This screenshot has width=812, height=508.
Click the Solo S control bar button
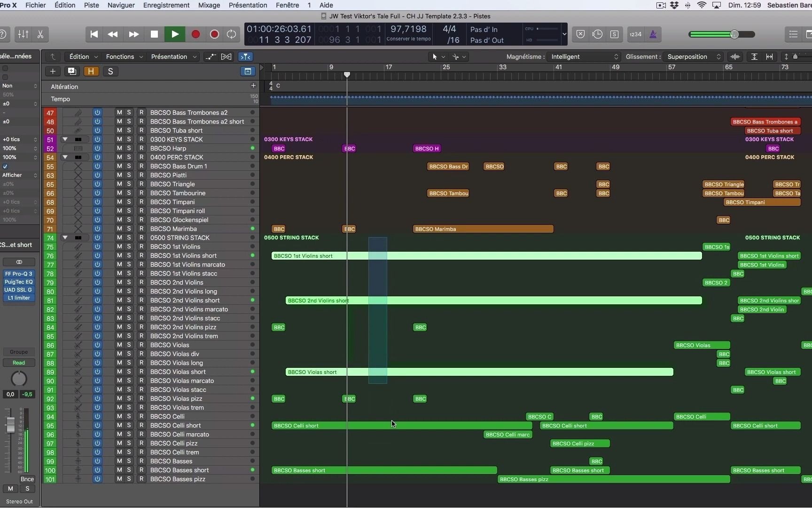[614, 34]
